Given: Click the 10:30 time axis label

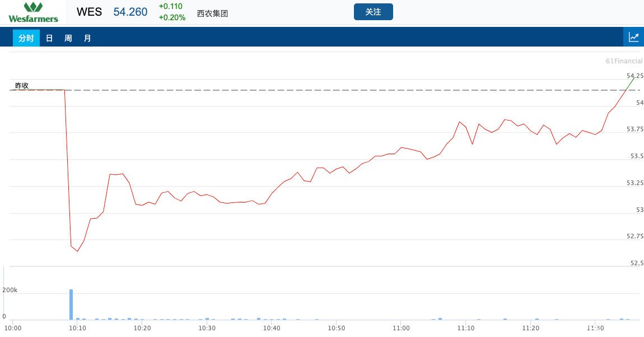Looking at the screenshot, I should (207, 328).
